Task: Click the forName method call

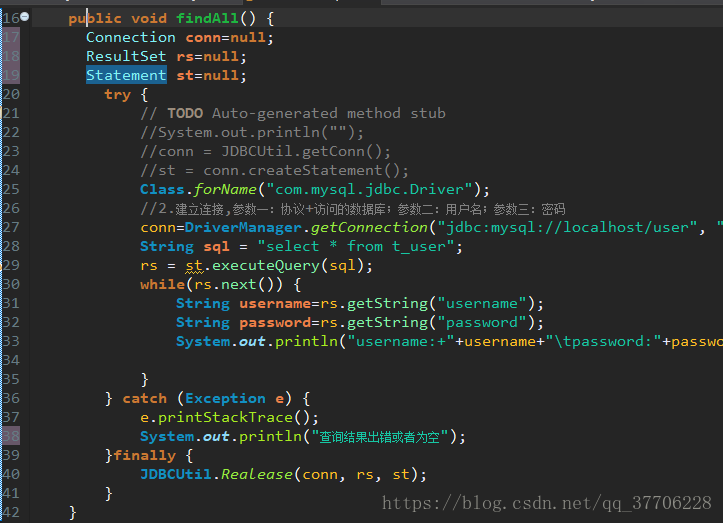Action: point(225,190)
